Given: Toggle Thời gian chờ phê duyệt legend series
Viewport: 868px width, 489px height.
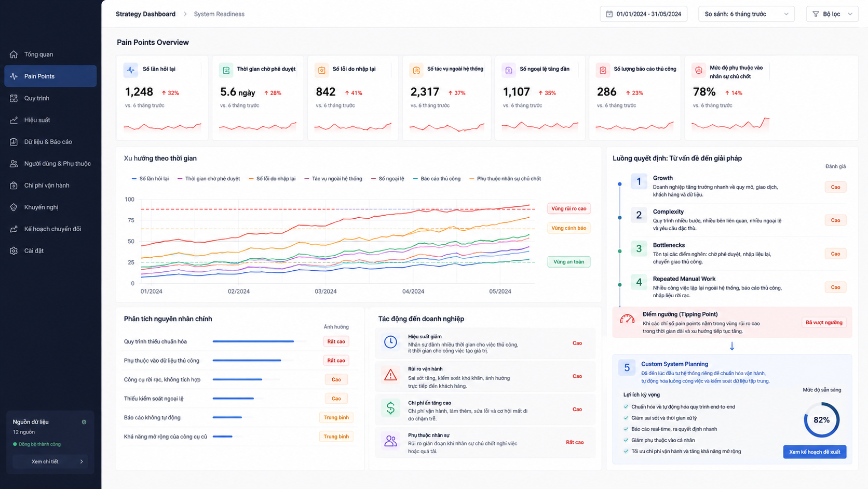Looking at the screenshot, I should 209,179.
